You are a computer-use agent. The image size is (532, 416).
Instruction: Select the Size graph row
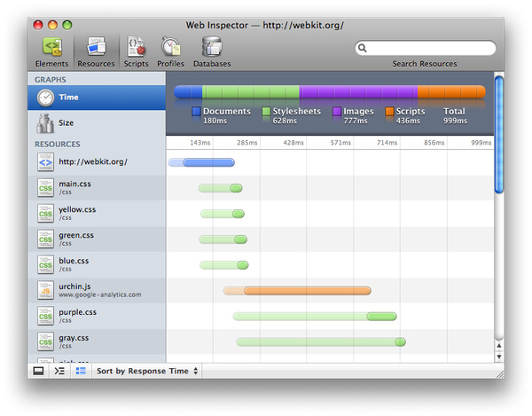click(x=97, y=123)
